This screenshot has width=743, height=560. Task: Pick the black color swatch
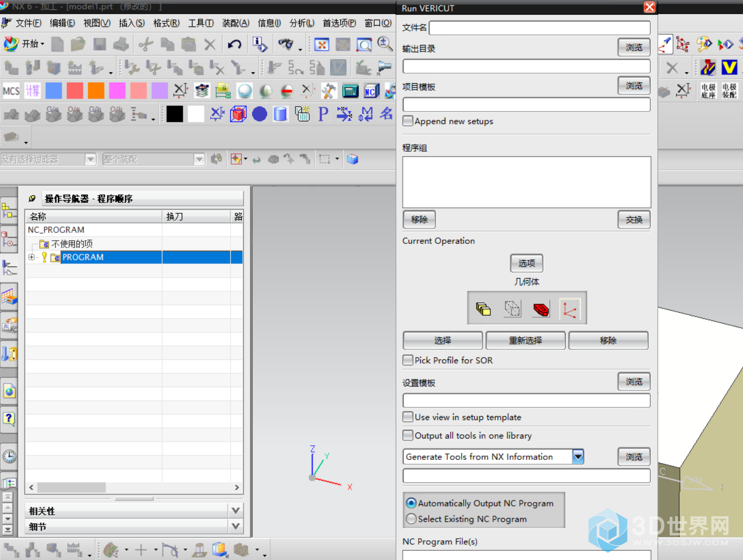pyautogui.click(x=175, y=114)
